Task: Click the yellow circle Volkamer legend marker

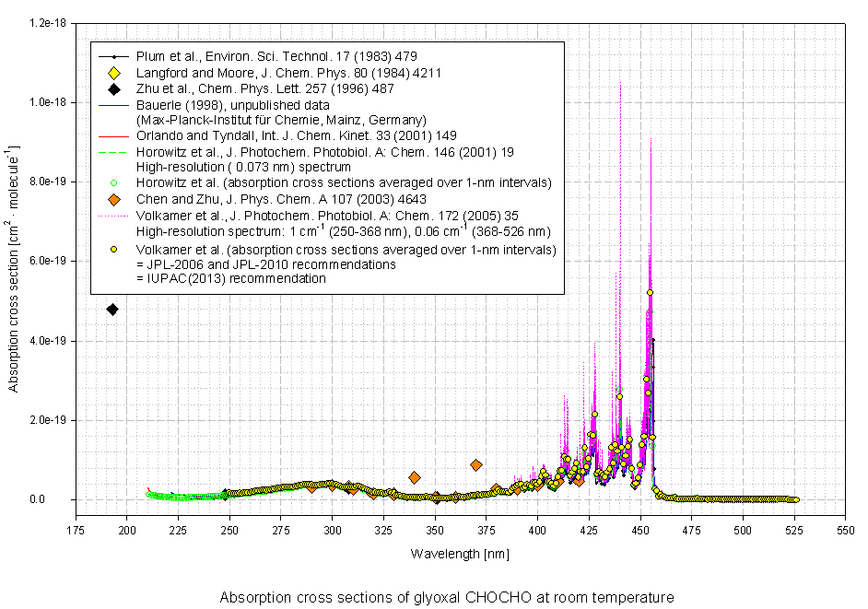Action: click(x=114, y=250)
